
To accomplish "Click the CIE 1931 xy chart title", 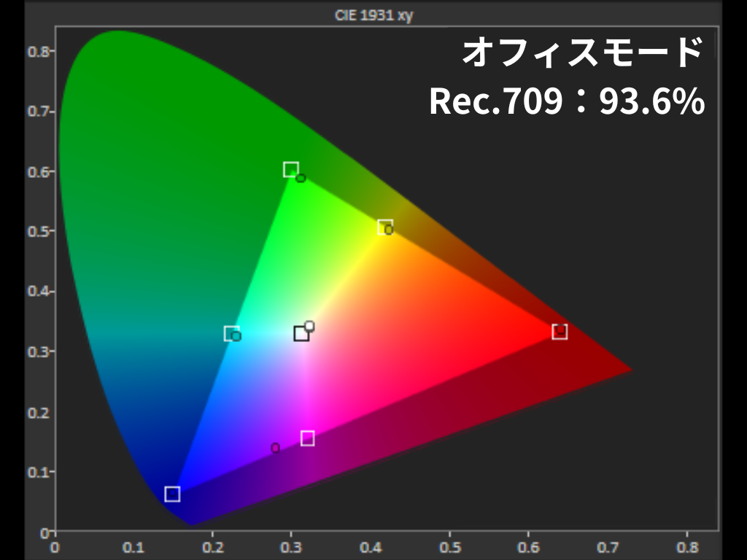I will pos(374,15).
